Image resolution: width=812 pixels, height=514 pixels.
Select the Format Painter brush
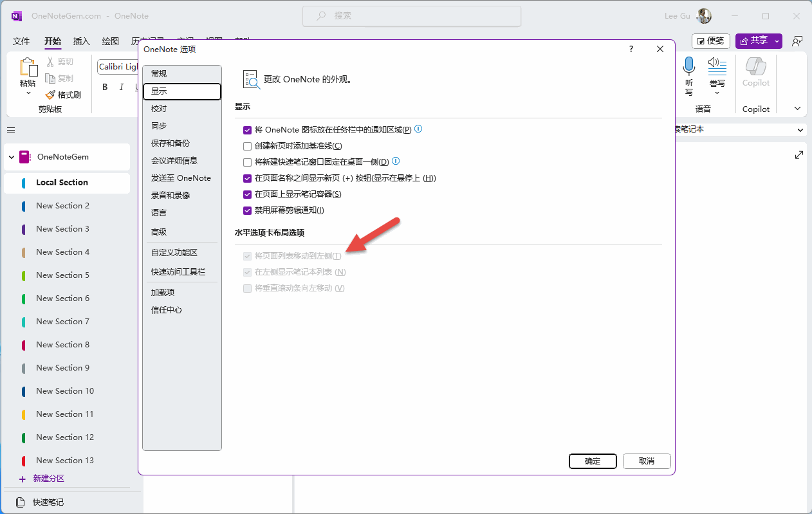coord(51,95)
